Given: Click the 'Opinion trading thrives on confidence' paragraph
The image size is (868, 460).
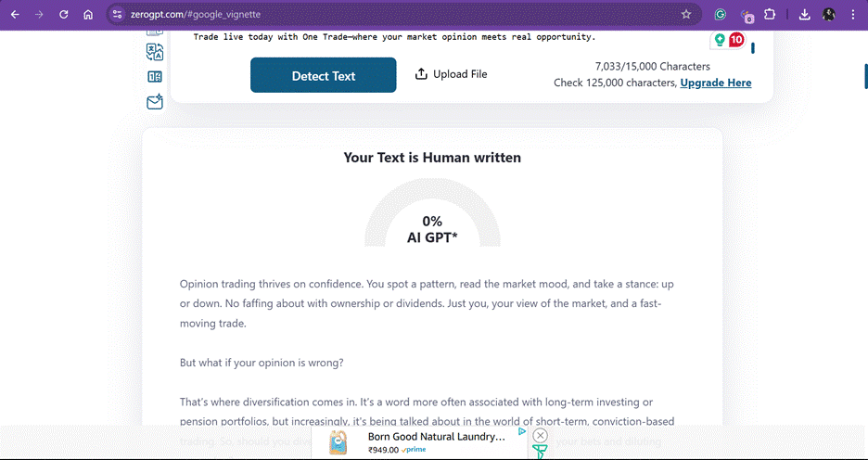Looking at the screenshot, I should pyautogui.click(x=427, y=303).
